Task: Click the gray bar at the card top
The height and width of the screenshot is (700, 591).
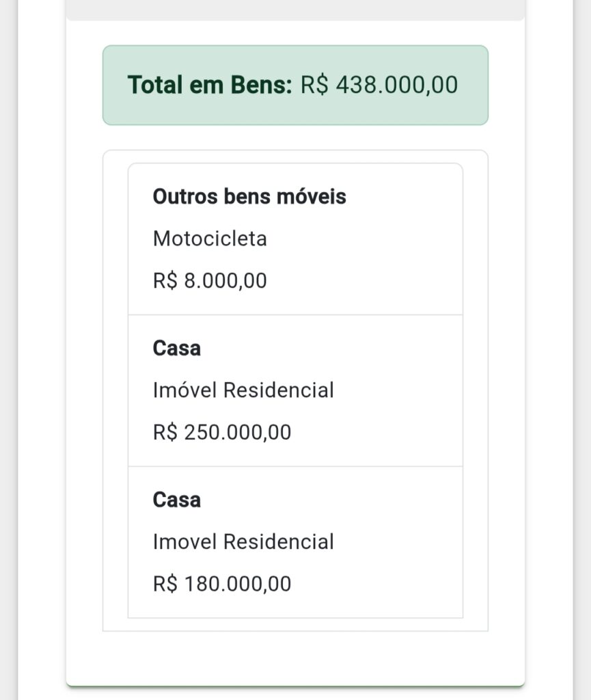Action: (x=295, y=10)
